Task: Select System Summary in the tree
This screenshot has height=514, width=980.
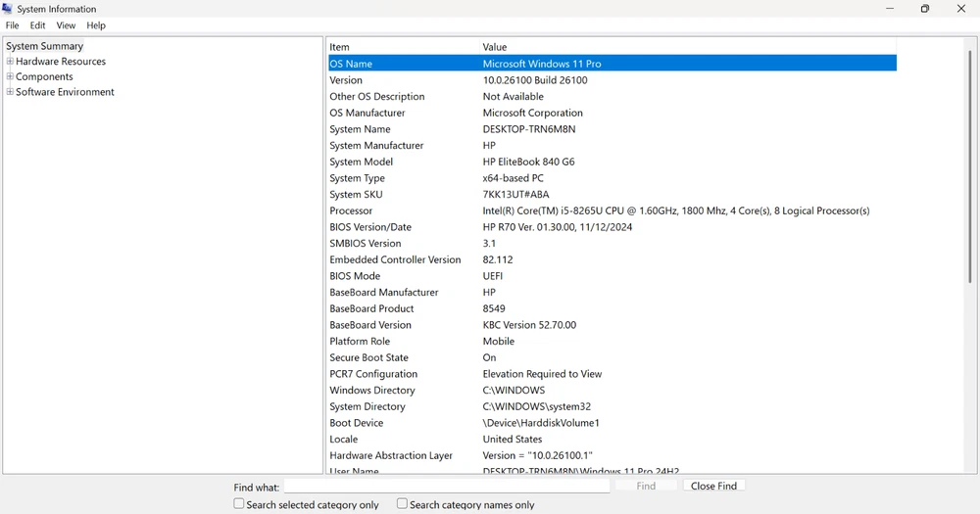Action: click(x=45, y=46)
